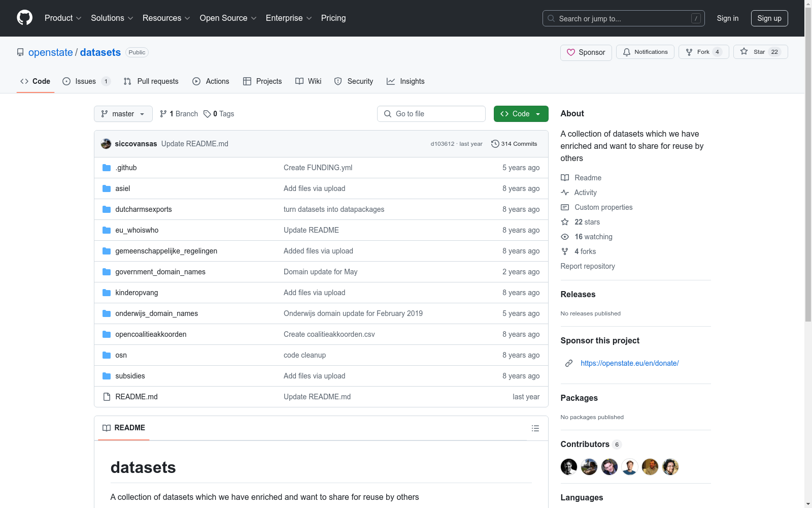
Task: Expand the Resources menu
Action: click(x=166, y=18)
